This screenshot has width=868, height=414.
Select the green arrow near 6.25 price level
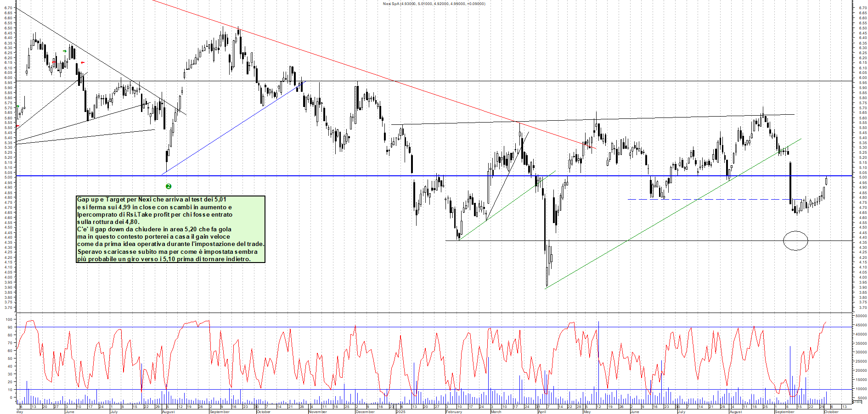[65, 51]
